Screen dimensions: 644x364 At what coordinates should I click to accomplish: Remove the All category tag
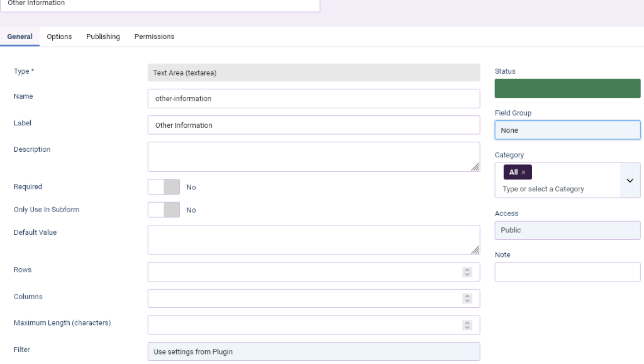click(523, 173)
